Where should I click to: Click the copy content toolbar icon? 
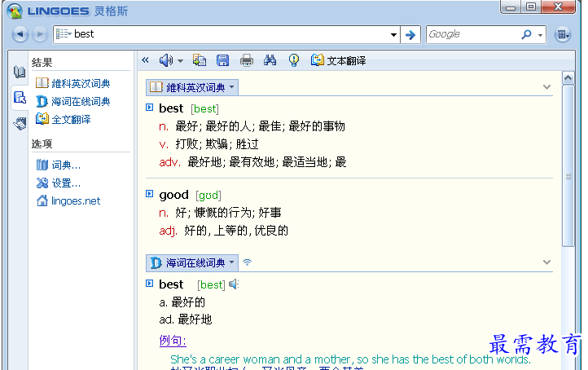tap(200, 60)
